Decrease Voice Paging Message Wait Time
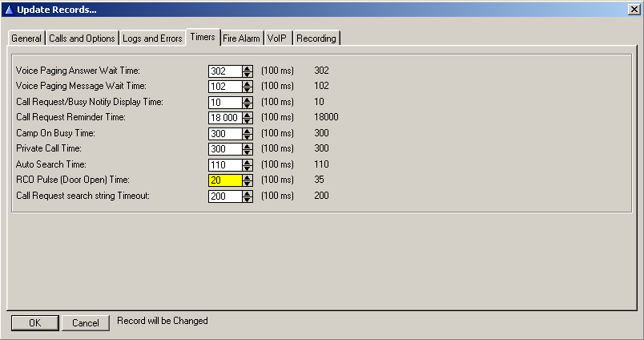The width and height of the screenshot is (644, 340). point(248,90)
